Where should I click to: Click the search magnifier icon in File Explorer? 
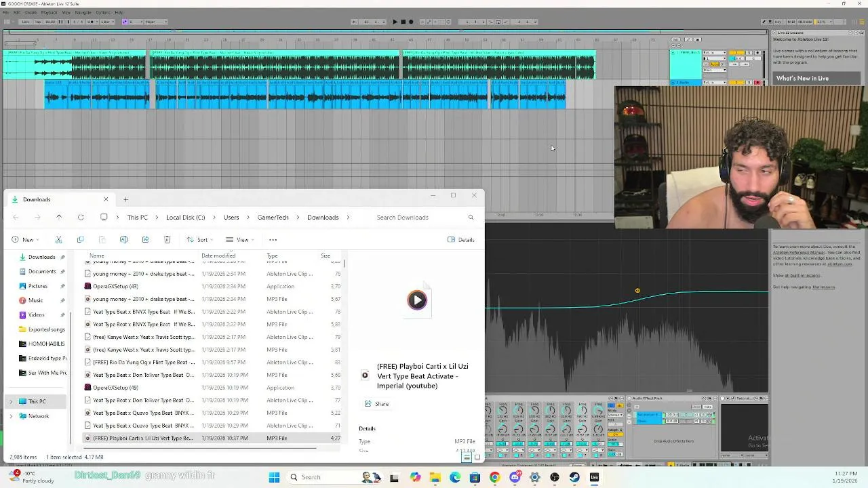click(471, 217)
